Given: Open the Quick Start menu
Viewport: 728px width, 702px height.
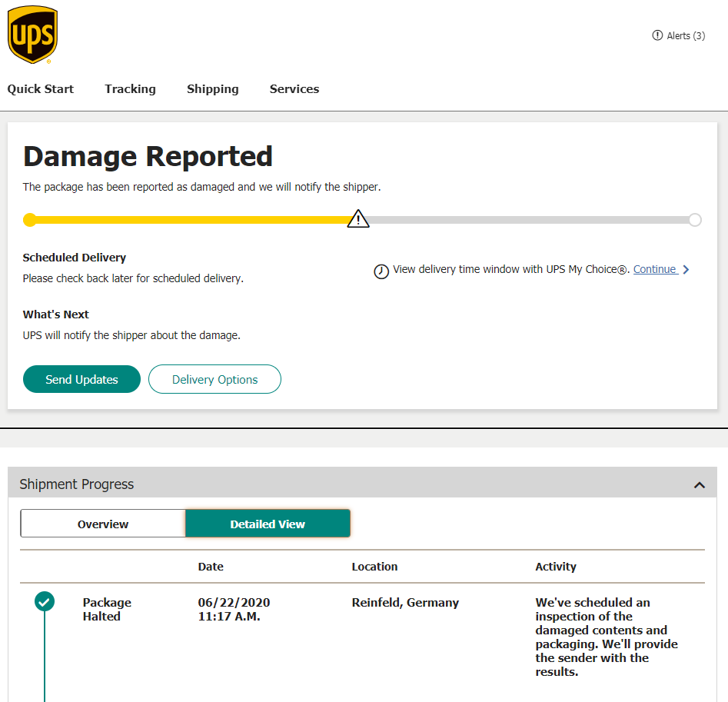Looking at the screenshot, I should click(41, 88).
